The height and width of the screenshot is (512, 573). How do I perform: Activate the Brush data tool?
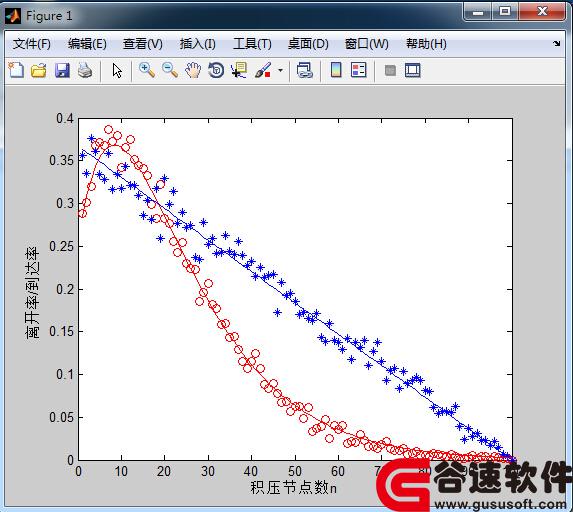coord(263,70)
